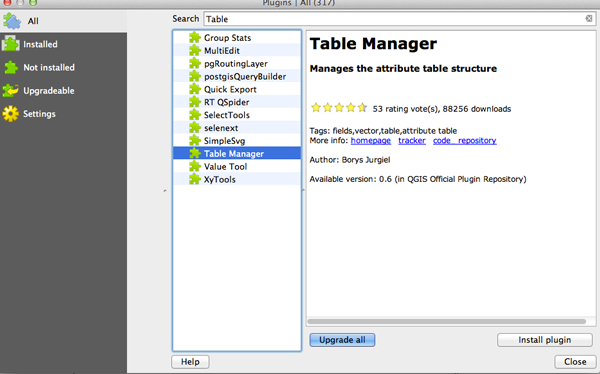Screen dimensions: 600x374
Task: Select postgisQueryBuilder in plugin list
Action: click(237, 76)
